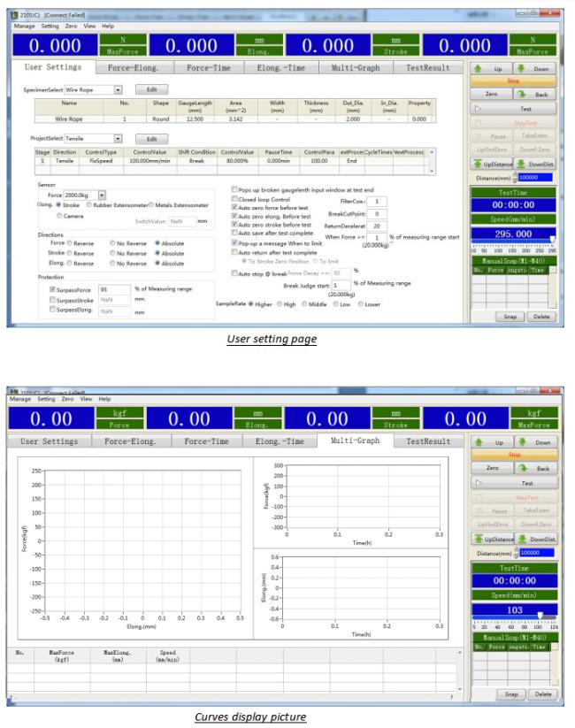Click the speed slider showing 295.000
The image size is (575, 728).
click(x=512, y=239)
